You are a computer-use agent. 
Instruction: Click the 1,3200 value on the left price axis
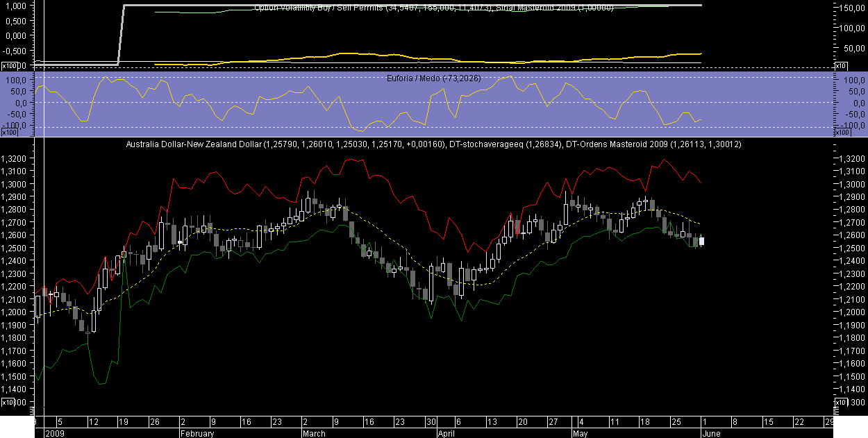click(x=14, y=158)
